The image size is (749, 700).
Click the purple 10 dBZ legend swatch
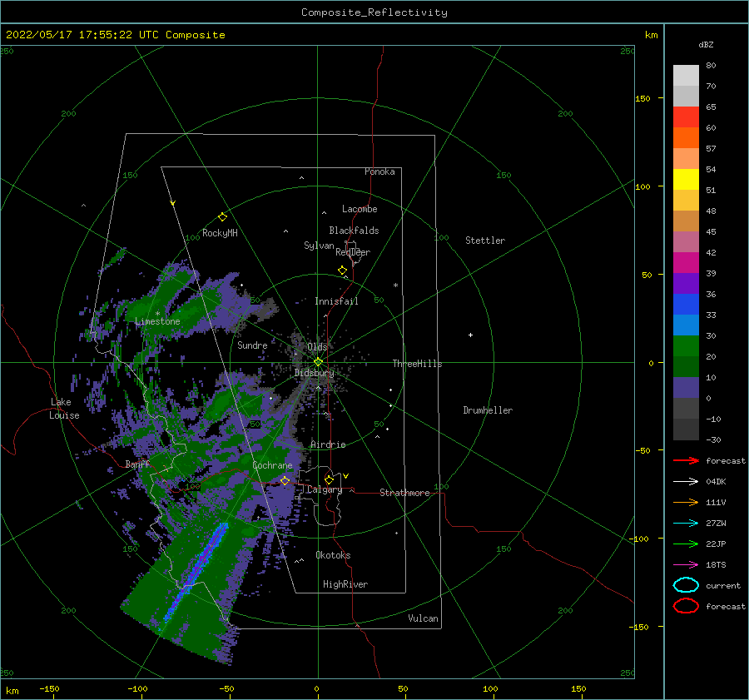click(x=686, y=387)
